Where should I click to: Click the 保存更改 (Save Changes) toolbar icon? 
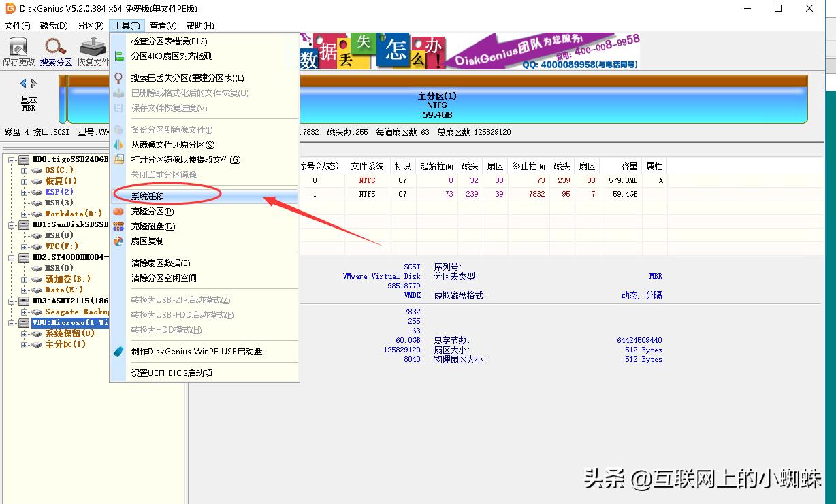point(18,48)
